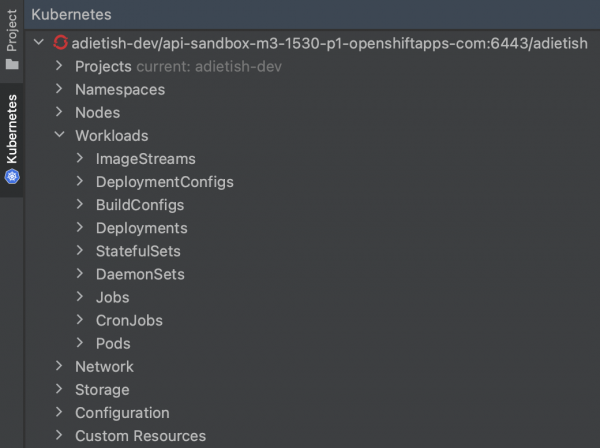Select the DaemonSets tree item
Screen dimensions: 600x448
pyautogui.click(x=140, y=274)
